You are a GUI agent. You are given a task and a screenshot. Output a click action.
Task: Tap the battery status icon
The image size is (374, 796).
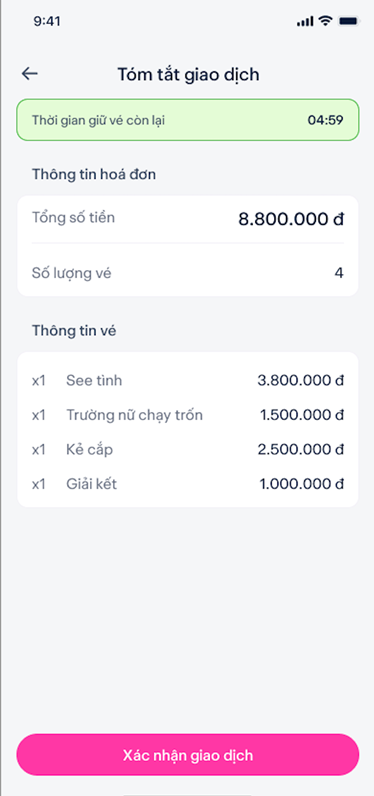pyautogui.click(x=349, y=21)
